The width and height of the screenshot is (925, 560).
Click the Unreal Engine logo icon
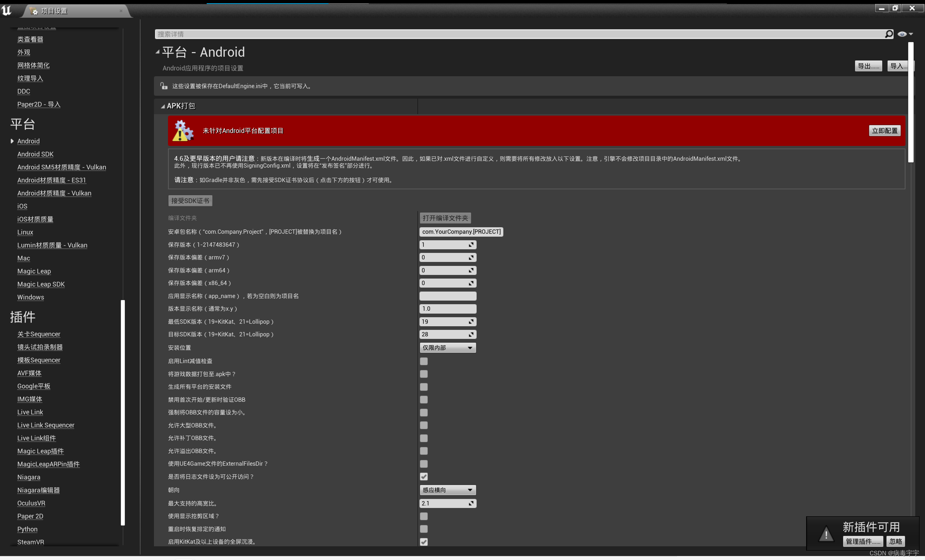click(7, 10)
